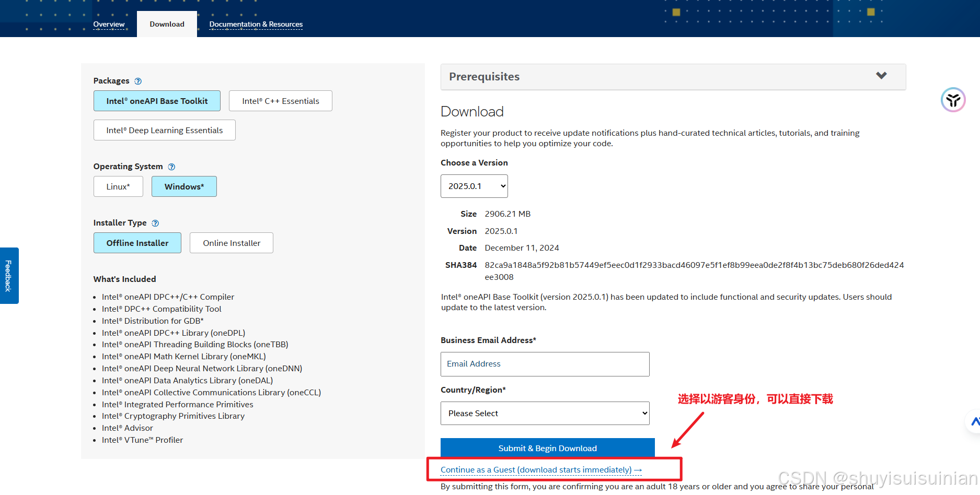Click Intel Distribution for GDB list item

[x=153, y=321]
